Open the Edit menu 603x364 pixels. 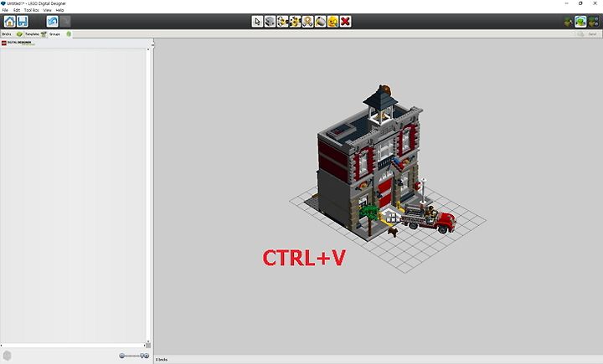[17, 10]
